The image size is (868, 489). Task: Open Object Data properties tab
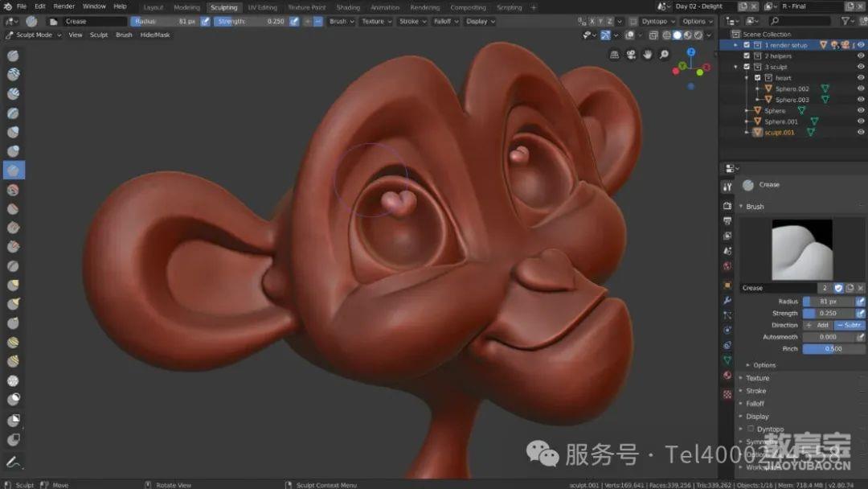pyautogui.click(x=727, y=360)
